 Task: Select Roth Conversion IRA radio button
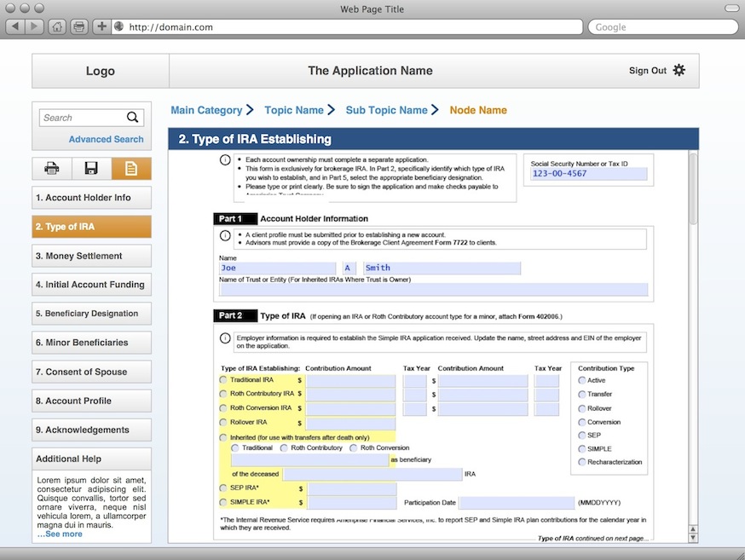[223, 408]
